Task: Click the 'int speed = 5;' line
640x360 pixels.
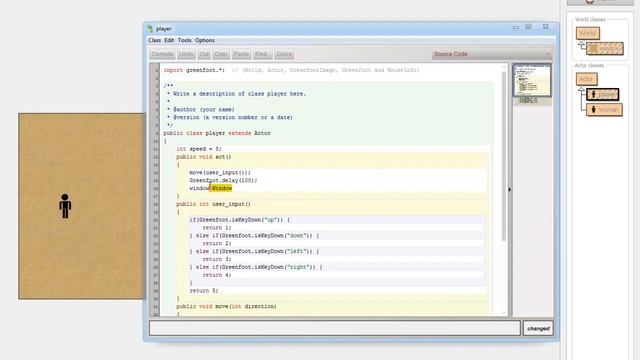Action: 199,149
